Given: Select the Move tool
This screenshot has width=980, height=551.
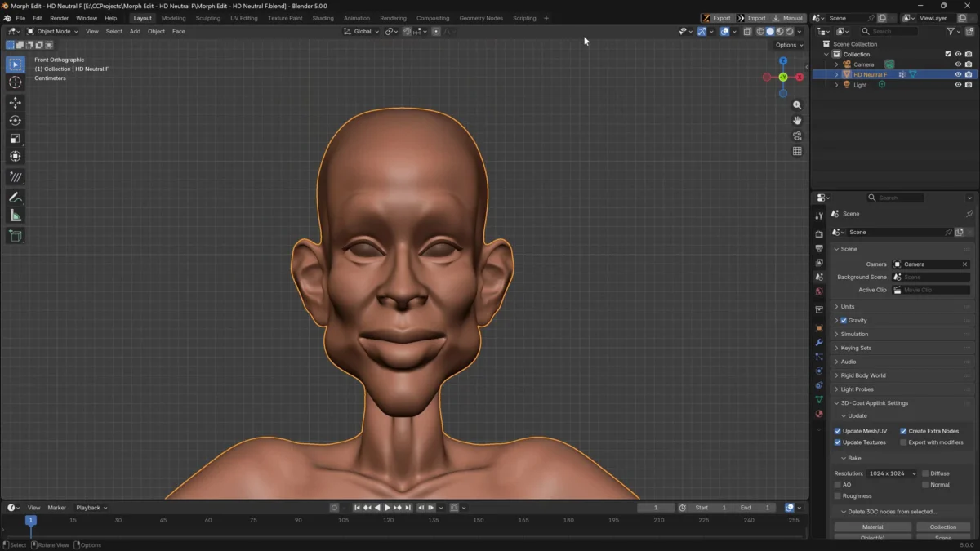Looking at the screenshot, I should click(16, 102).
